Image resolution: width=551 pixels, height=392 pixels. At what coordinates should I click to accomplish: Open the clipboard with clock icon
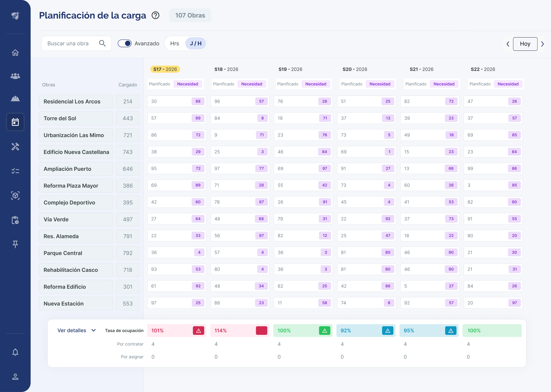tap(15, 220)
